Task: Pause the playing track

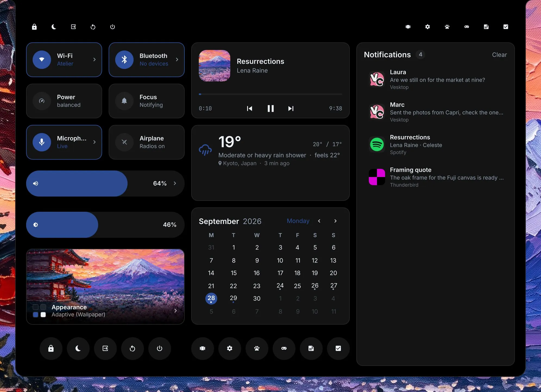Action: click(270, 109)
